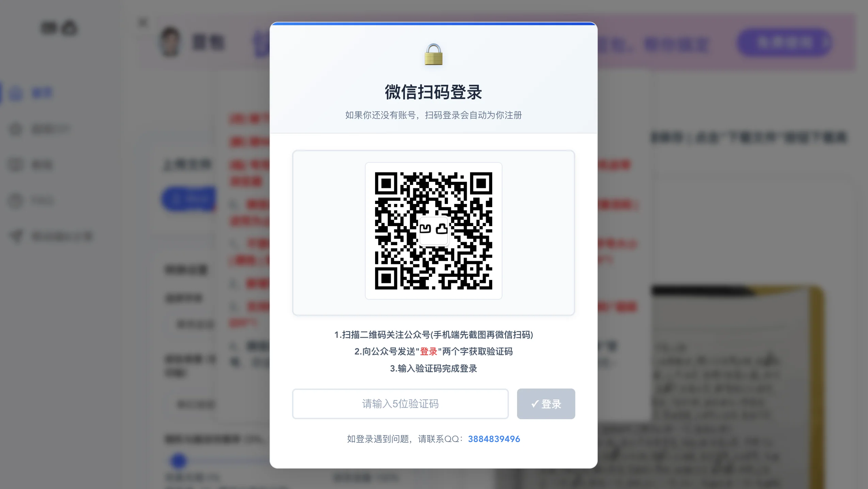Viewport: 868px width, 489px height.
Task: Click the blurred blue slider handle
Action: [178, 461]
